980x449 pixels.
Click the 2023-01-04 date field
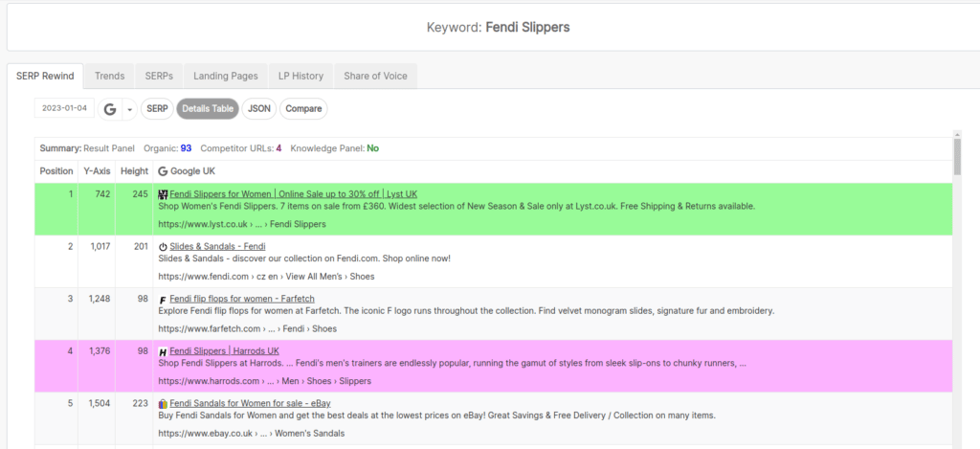64,108
